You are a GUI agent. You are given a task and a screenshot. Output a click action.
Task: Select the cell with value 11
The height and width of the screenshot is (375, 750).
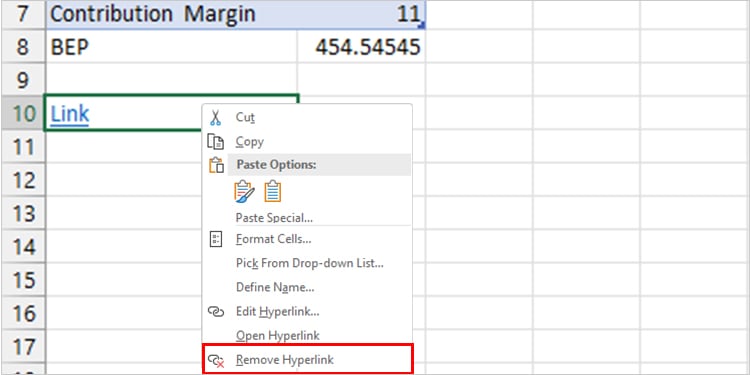point(361,14)
